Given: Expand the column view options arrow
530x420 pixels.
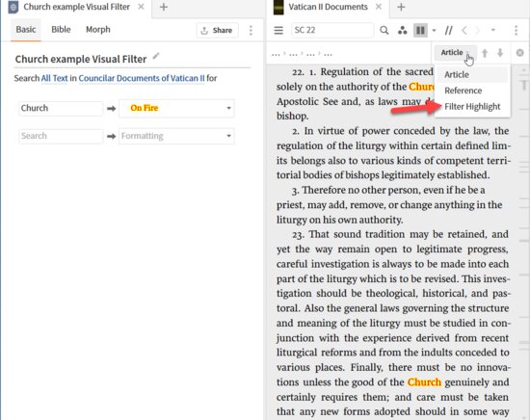Looking at the screenshot, I should [x=434, y=31].
